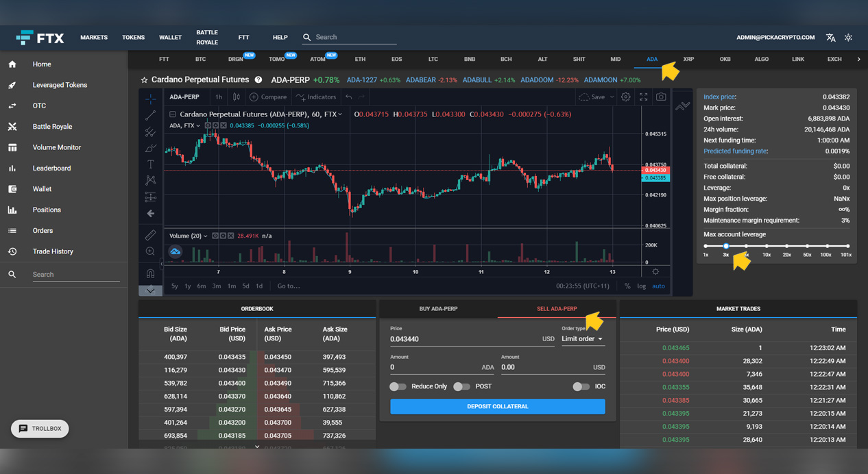Select the measure ruler tool

[x=150, y=234]
